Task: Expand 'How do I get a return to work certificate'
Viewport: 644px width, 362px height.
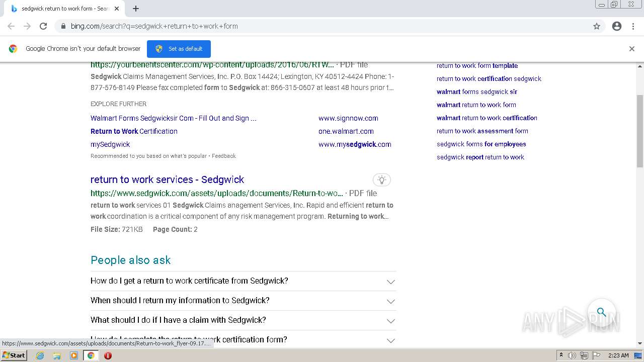Action: (x=243, y=281)
